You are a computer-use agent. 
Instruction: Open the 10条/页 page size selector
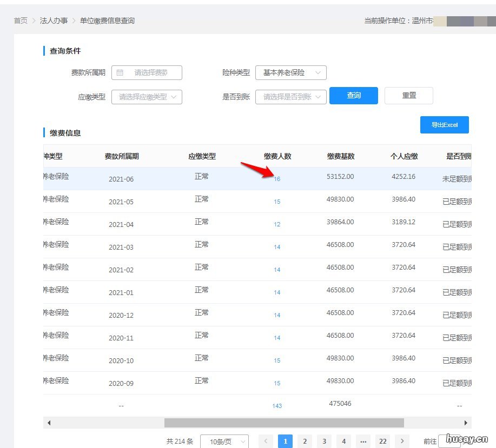224,441
